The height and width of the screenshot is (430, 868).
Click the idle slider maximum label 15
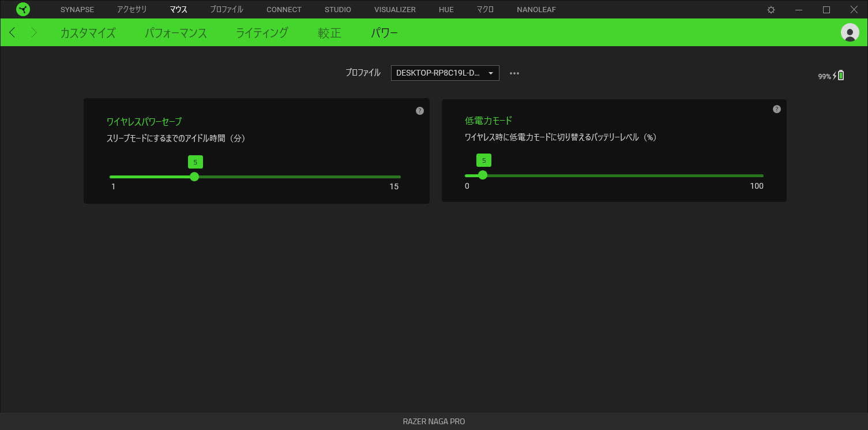pos(394,186)
